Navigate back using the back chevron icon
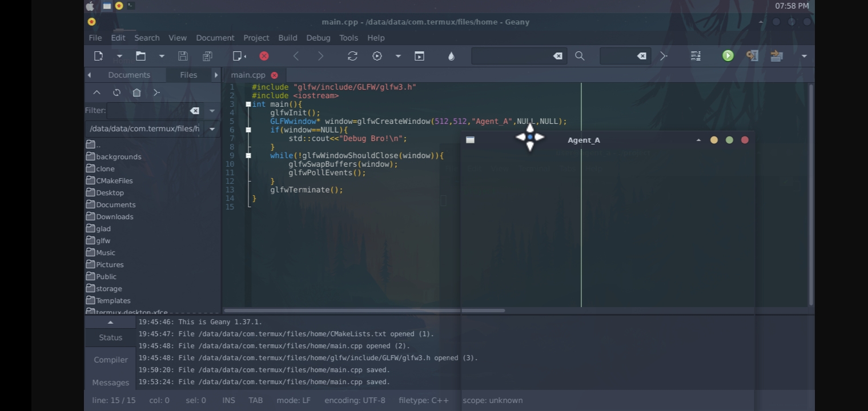 point(295,55)
